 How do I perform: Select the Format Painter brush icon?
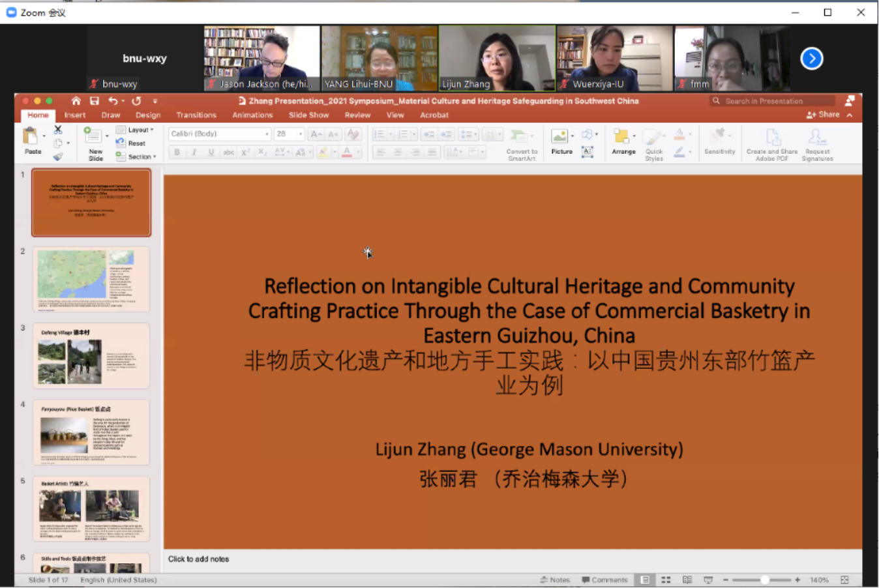click(58, 156)
